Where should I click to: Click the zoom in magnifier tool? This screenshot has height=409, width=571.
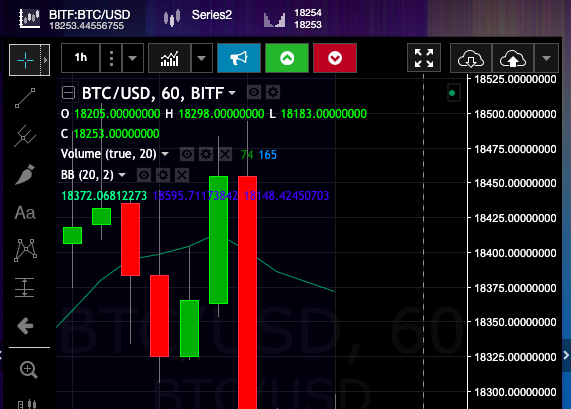(28, 370)
